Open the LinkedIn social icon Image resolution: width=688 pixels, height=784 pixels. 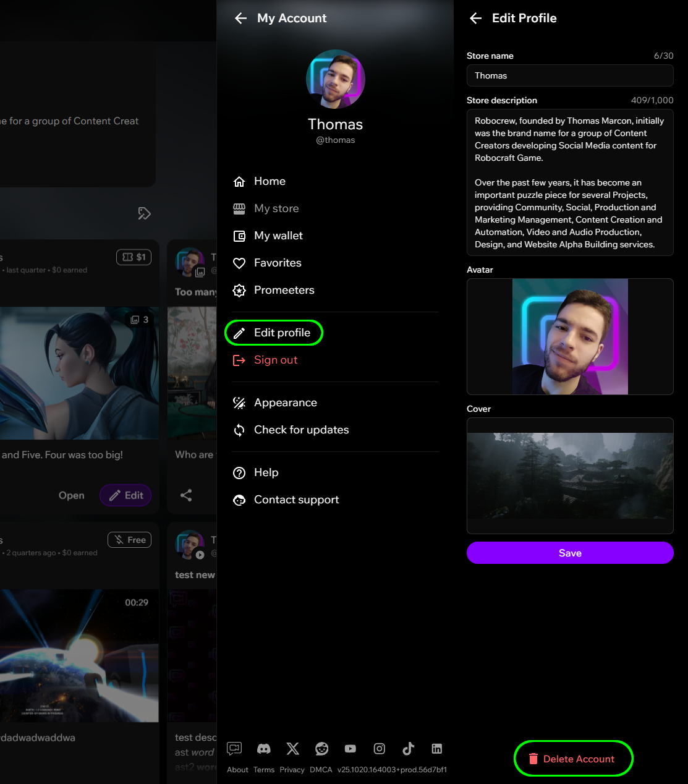pos(437,749)
